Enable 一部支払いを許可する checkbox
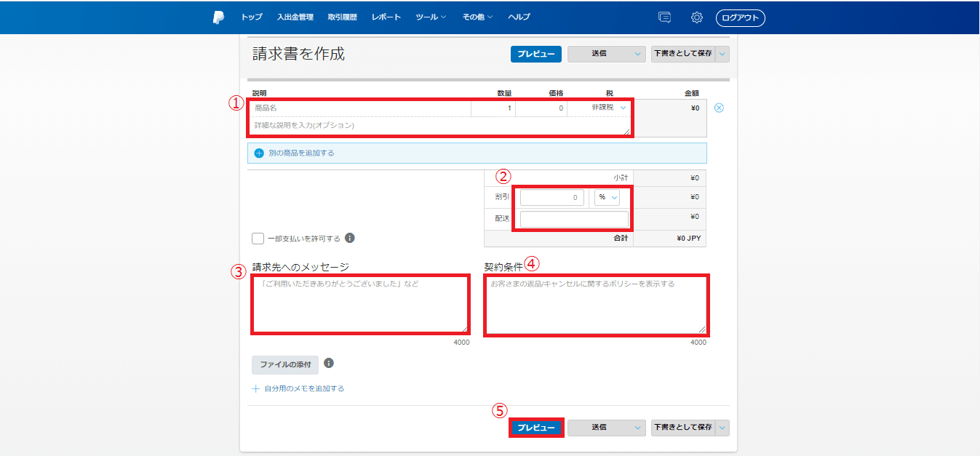This screenshot has width=980, height=456. tap(258, 239)
